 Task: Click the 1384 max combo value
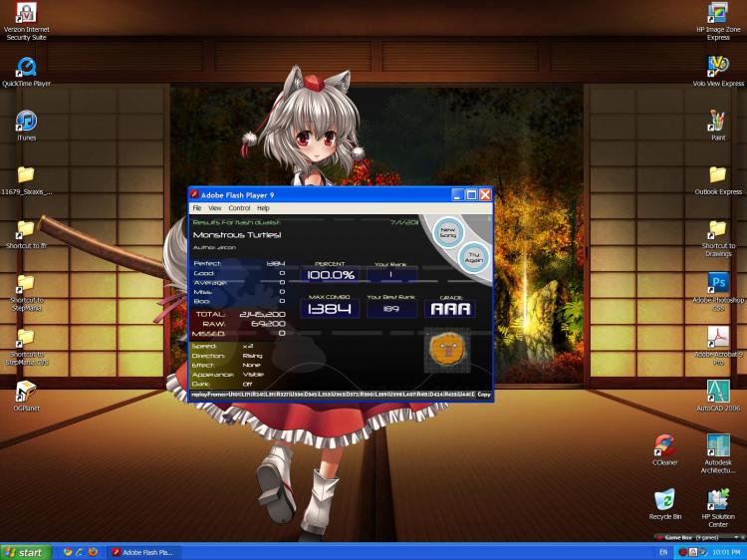coord(330,309)
